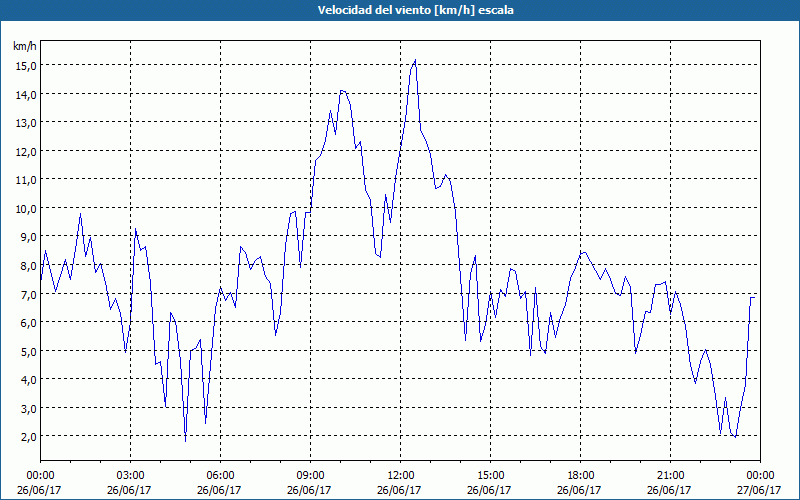Click the lowest wind dip before 05:00
800x500 pixels.
186,440
